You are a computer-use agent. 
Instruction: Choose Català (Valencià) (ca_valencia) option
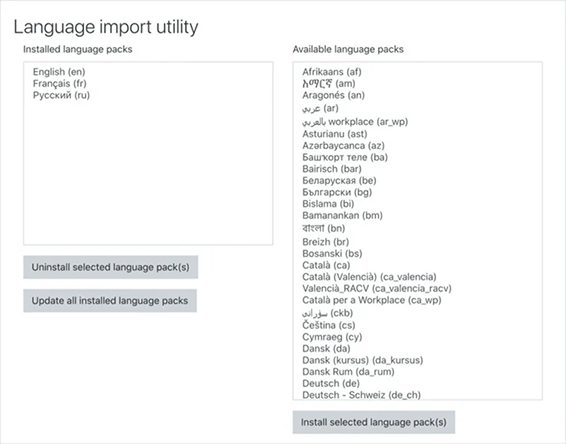pos(369,277)
